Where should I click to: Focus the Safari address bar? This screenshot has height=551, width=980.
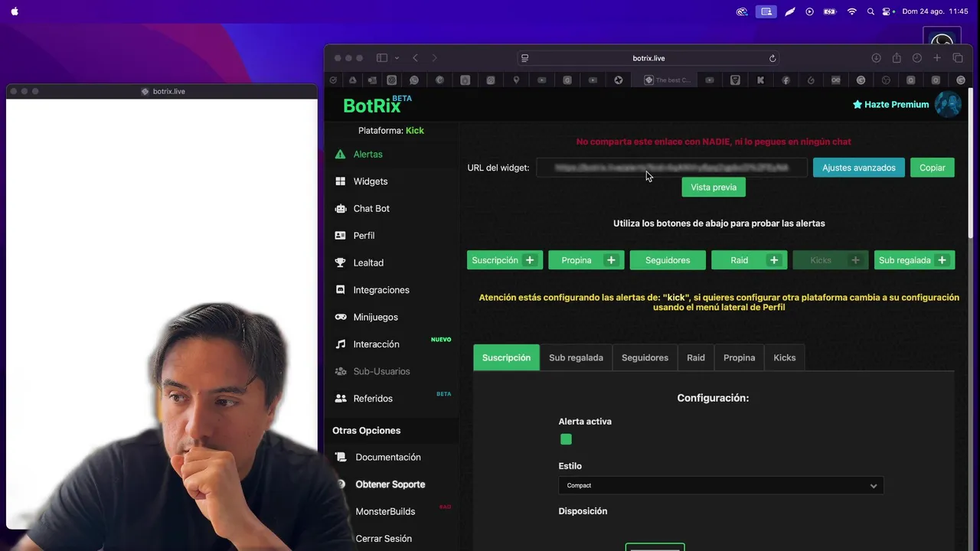[x=648, y=58]
